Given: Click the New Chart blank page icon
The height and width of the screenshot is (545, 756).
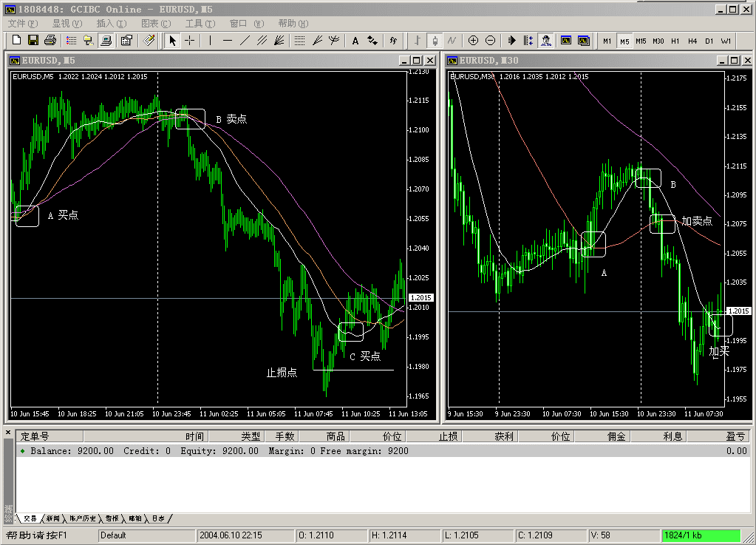Looking at the screenshot, I should coord(16,41).
